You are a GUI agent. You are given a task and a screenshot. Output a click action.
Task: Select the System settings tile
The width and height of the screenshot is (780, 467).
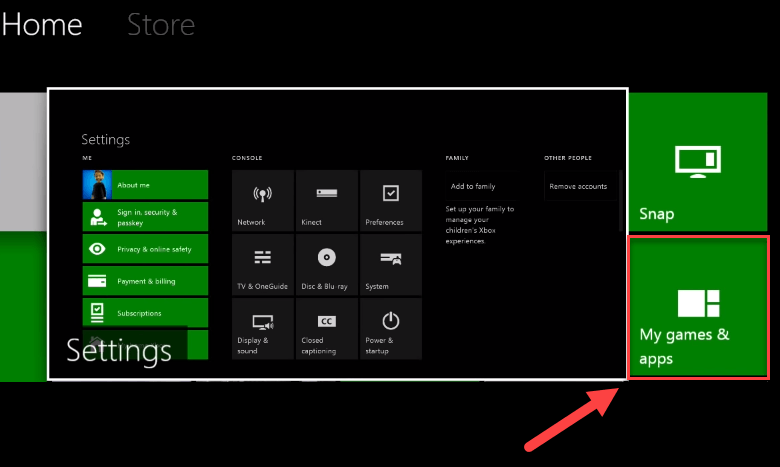point(391,264)
